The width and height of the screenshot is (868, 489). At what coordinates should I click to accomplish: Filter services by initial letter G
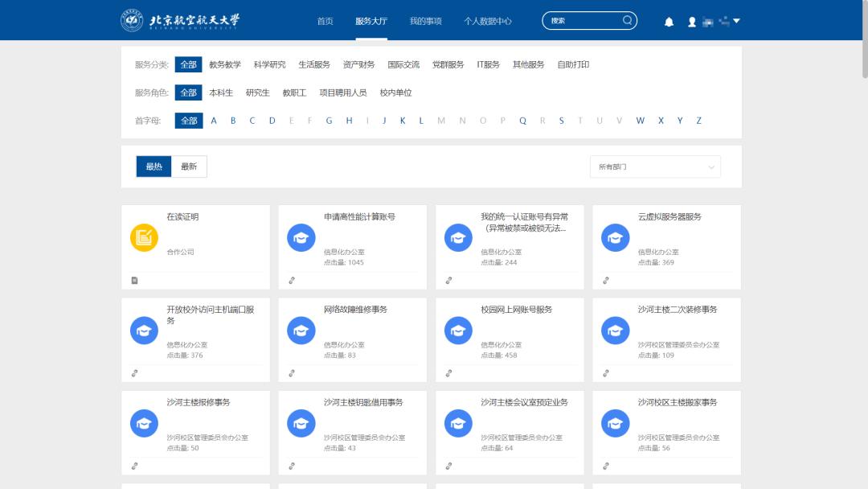(x=329, y=120)
